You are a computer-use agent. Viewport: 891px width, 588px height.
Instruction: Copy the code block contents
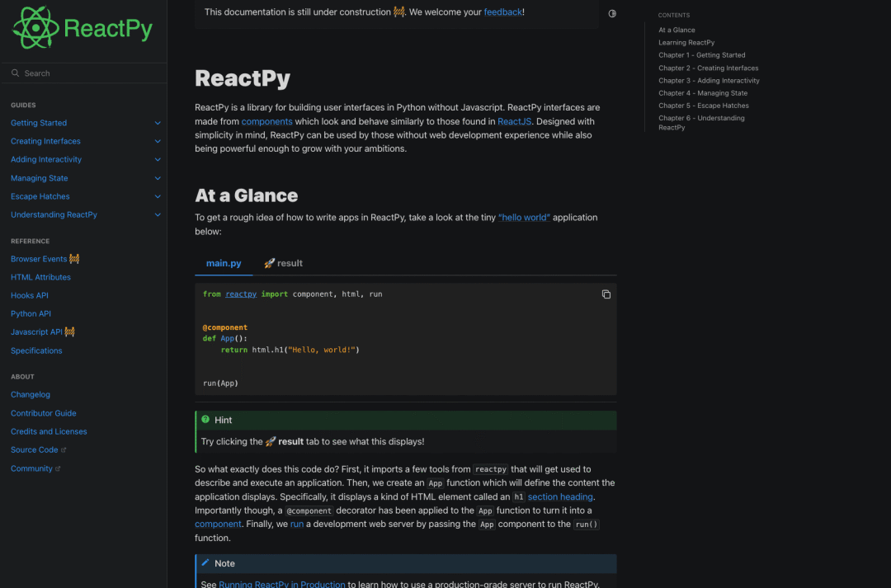(x=606, y=294)
